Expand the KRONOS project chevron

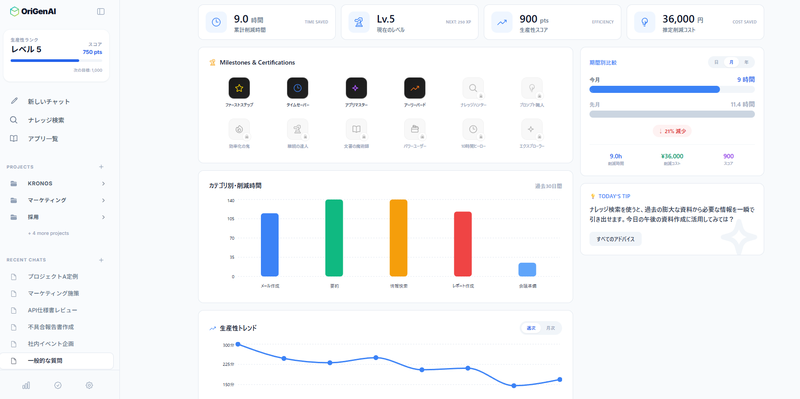103,183
